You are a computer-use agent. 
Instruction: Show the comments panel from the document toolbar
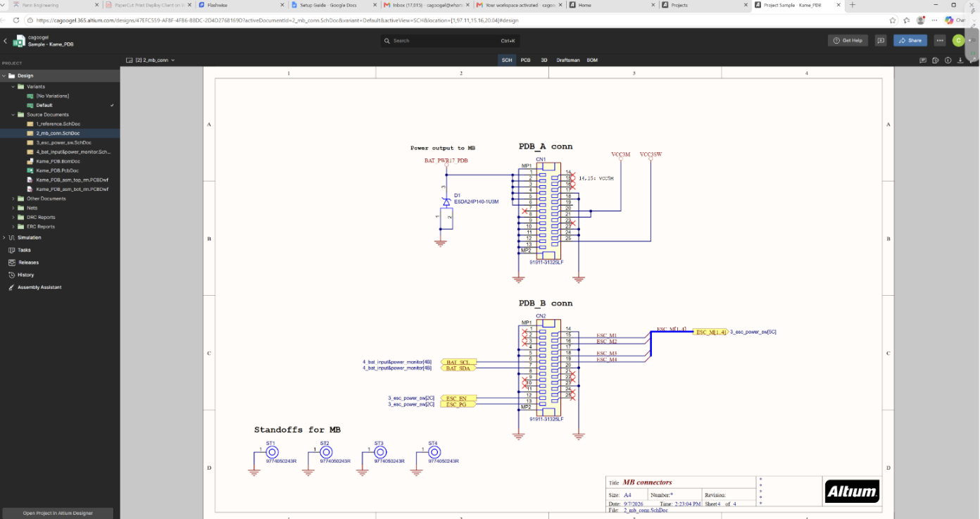click(x=923, y=61)
